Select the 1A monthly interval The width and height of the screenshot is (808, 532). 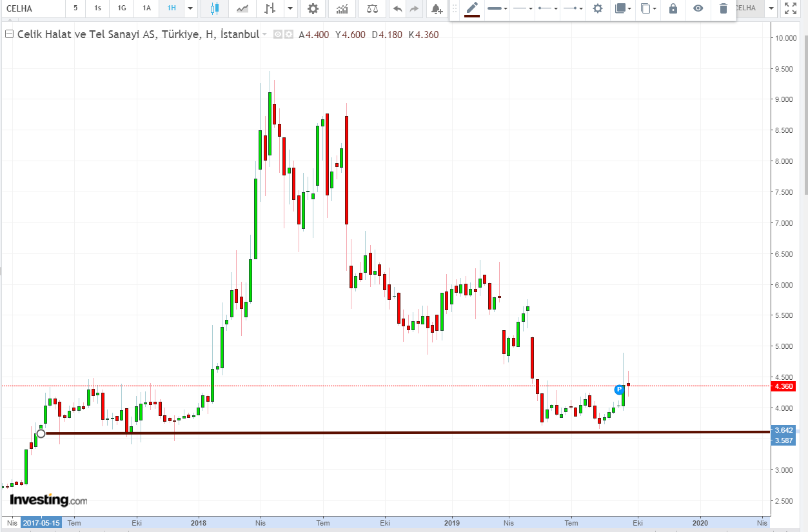pyautogui.click(x=147, y=8)
